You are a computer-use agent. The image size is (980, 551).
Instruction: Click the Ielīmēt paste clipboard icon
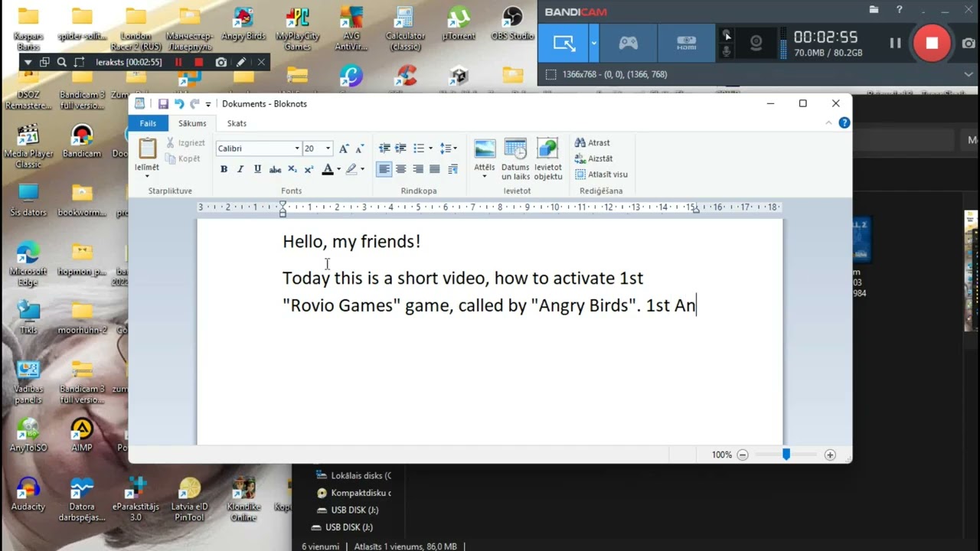(x=147, y=148)
